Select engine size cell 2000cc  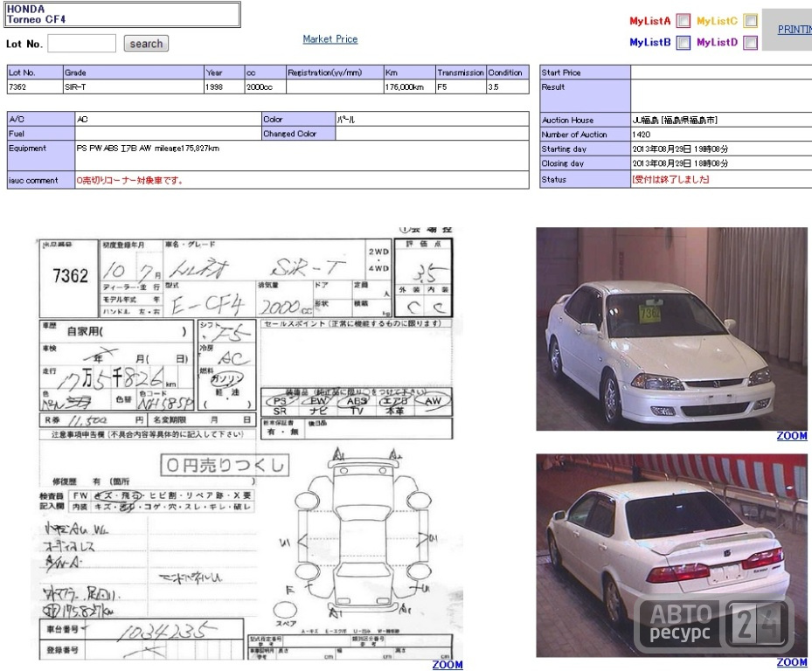pos(266,87)
